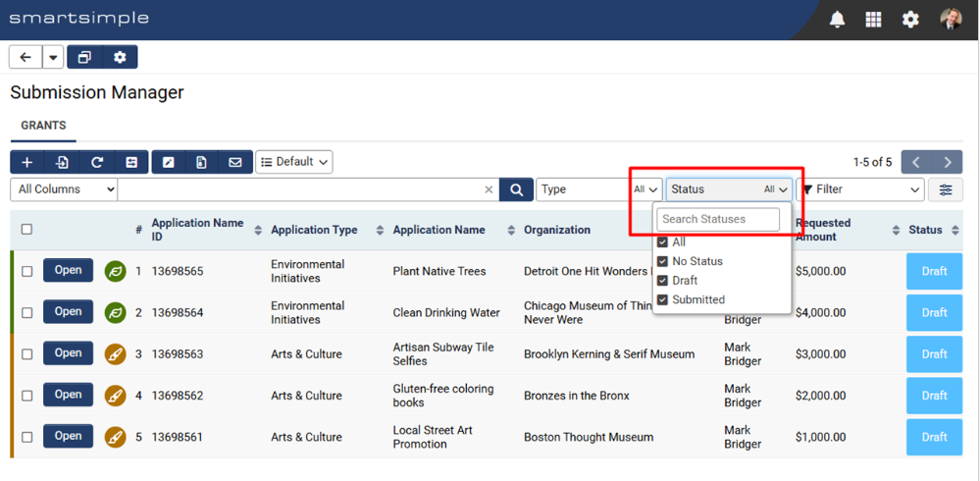Run search with the magnifier button
The height and width of the screenshot is (481, 980).
516,189
